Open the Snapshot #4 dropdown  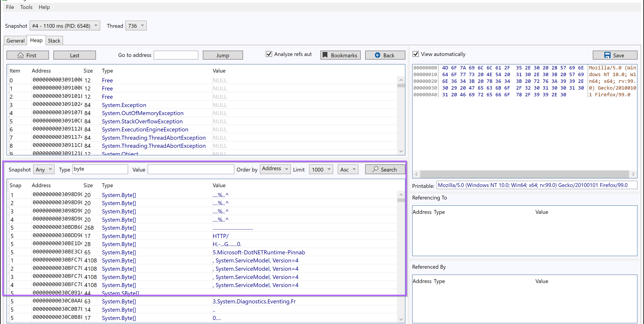coord(65,26)
